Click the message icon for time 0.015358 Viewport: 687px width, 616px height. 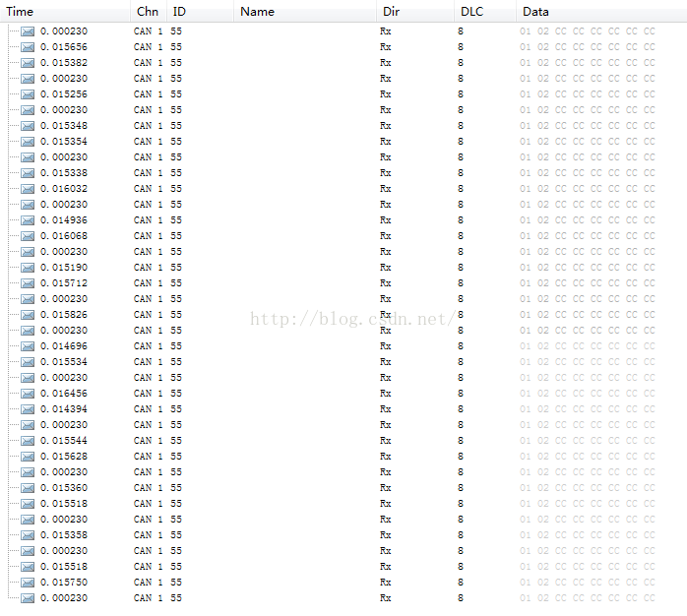coord(28,535)
